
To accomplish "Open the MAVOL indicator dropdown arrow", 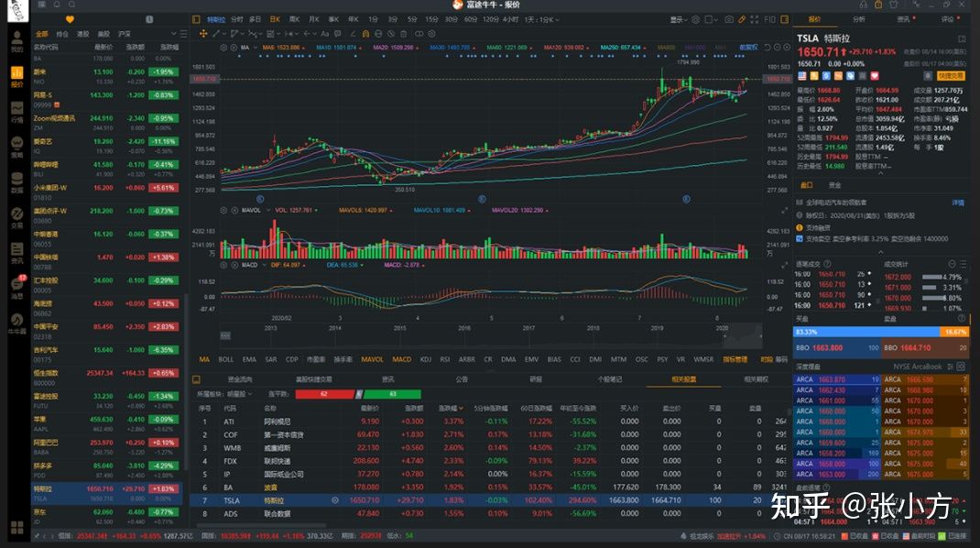I will (268, 210).
